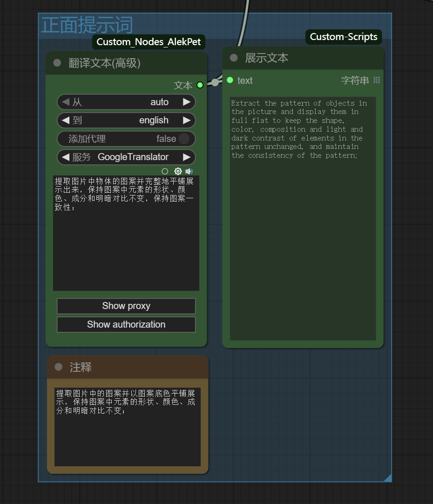
Task: Select previous option for 从 source language
Action: pos(66,102)
